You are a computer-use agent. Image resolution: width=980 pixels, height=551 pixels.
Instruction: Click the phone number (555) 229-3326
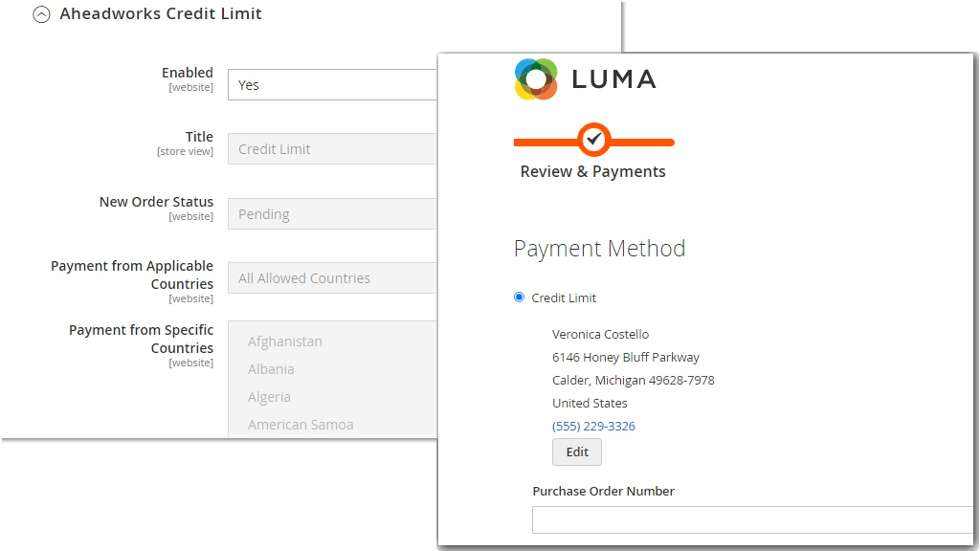click(x=593, y=426)
